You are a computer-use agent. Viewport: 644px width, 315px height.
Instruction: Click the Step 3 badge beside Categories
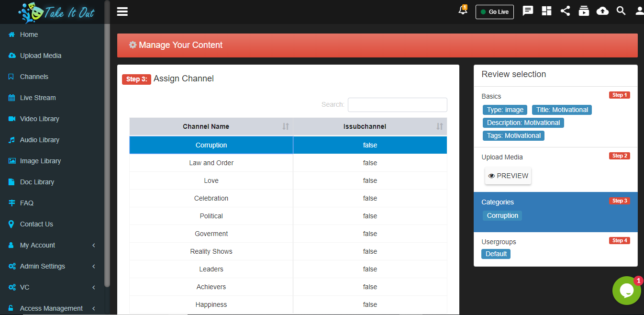click(x=620, y=201)
